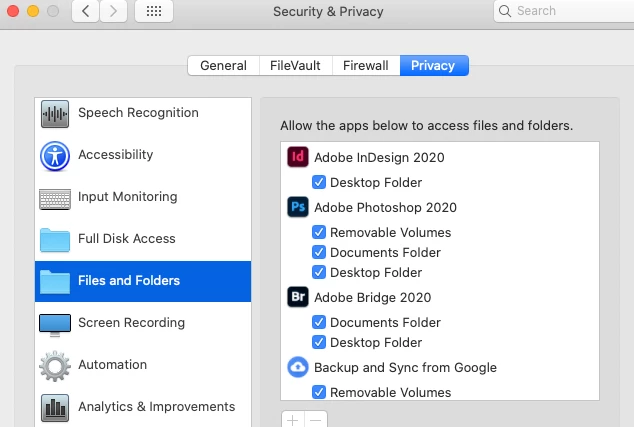Viewport: 634px width, 427px height.
Task: Click the Speech Recognition waveform icon
Action: click(55, 114)
